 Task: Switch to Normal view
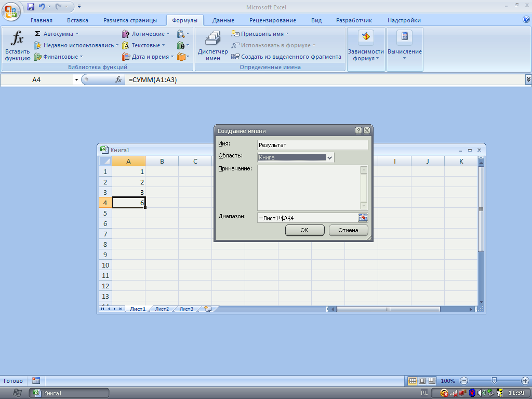tap(413, 381)
